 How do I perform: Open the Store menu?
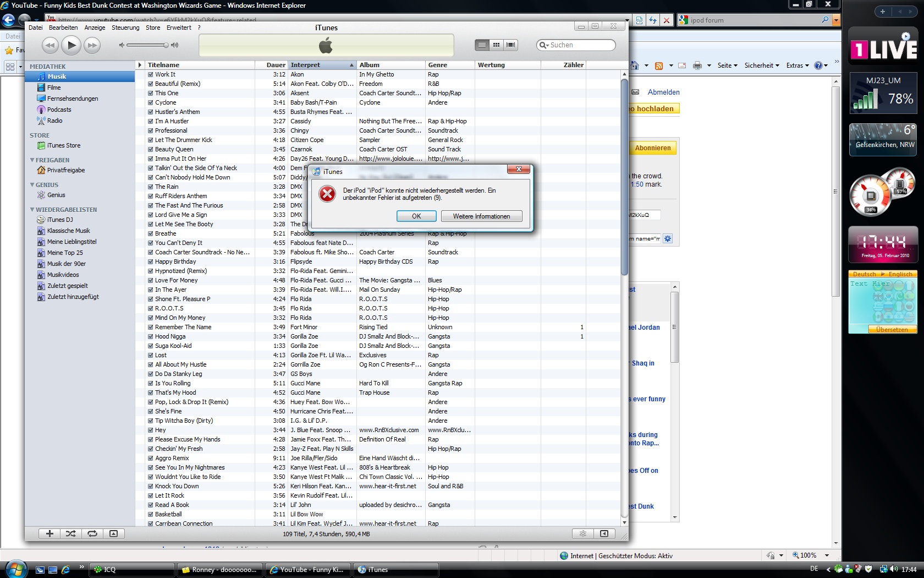pyautogui.click(x=153, y=28)
